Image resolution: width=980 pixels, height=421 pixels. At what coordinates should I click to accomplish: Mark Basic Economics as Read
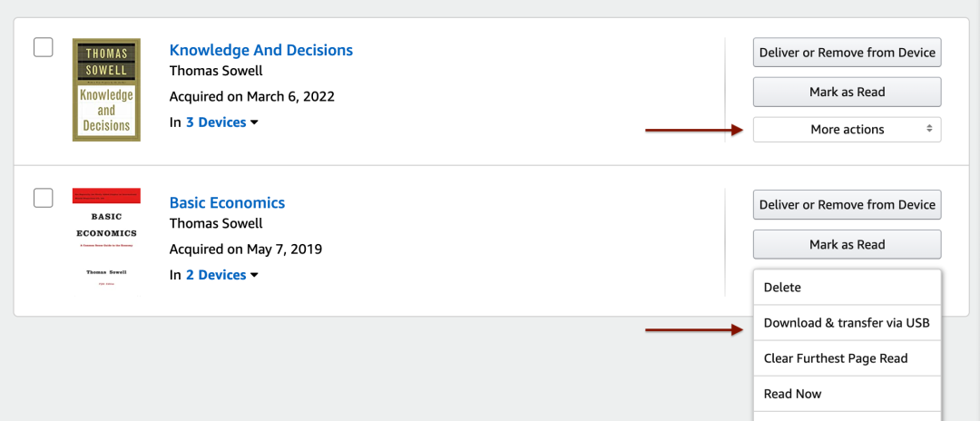point(847,244)
